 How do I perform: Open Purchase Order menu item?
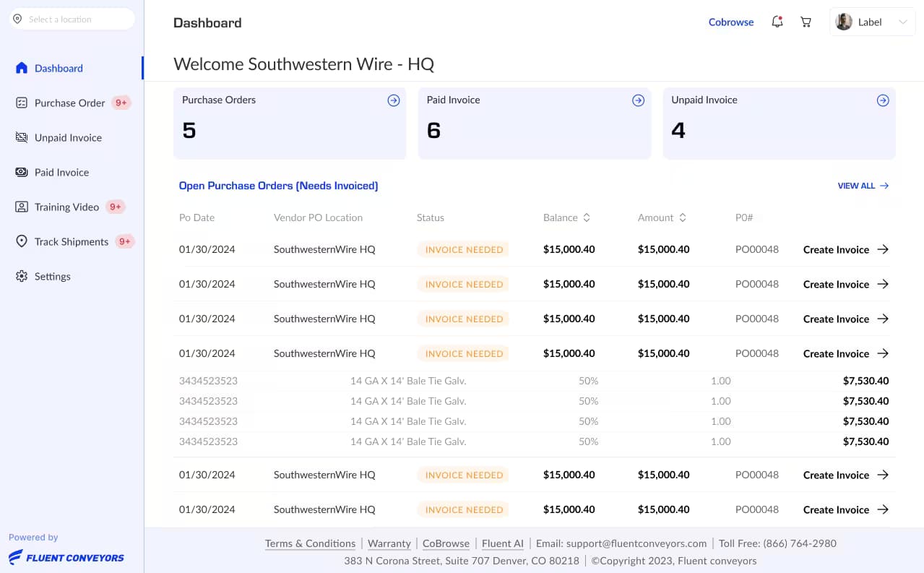(x=70, y=103)
